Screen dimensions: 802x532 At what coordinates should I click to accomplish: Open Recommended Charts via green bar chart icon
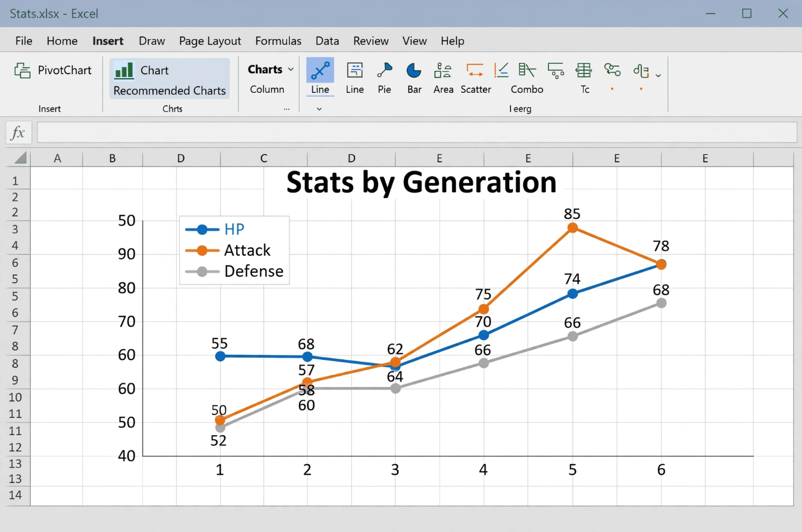coord(124,71)
